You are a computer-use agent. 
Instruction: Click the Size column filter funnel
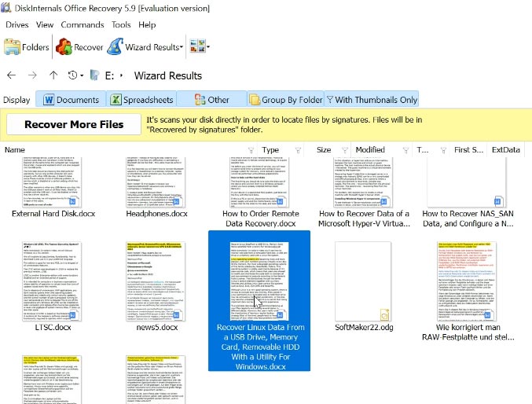pyautogui.click(x=345, y=150)
